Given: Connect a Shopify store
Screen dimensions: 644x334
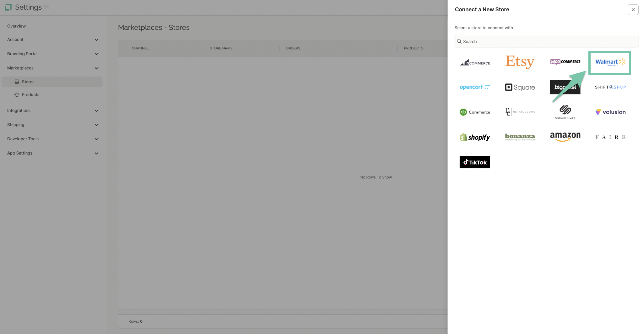Looking at the screenshot, I should [x=475, y=137].
